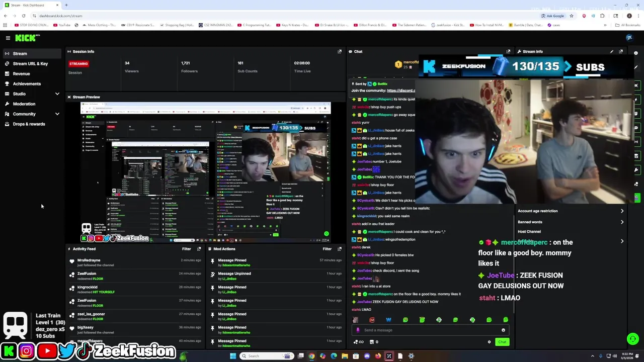644x362 pixels.
Task: Open the emoji picker in message box
Action: [503, 330]
